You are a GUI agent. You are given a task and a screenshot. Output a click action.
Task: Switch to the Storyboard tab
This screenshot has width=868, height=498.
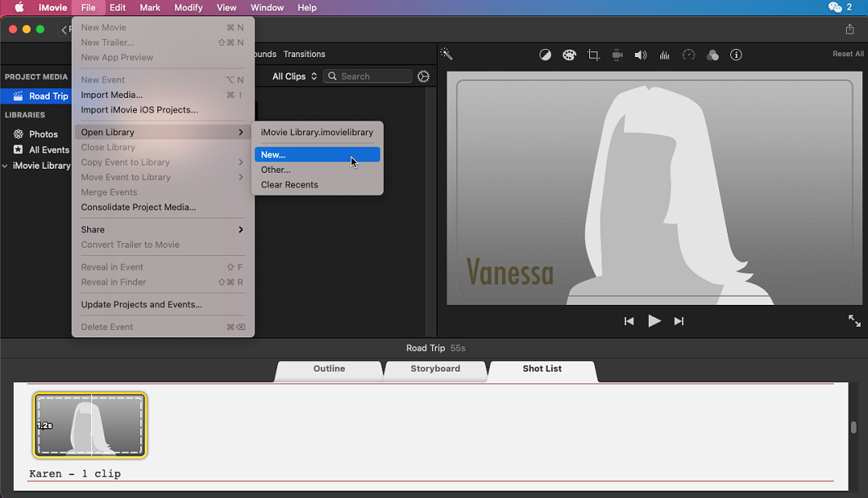[x=435, y=369]
